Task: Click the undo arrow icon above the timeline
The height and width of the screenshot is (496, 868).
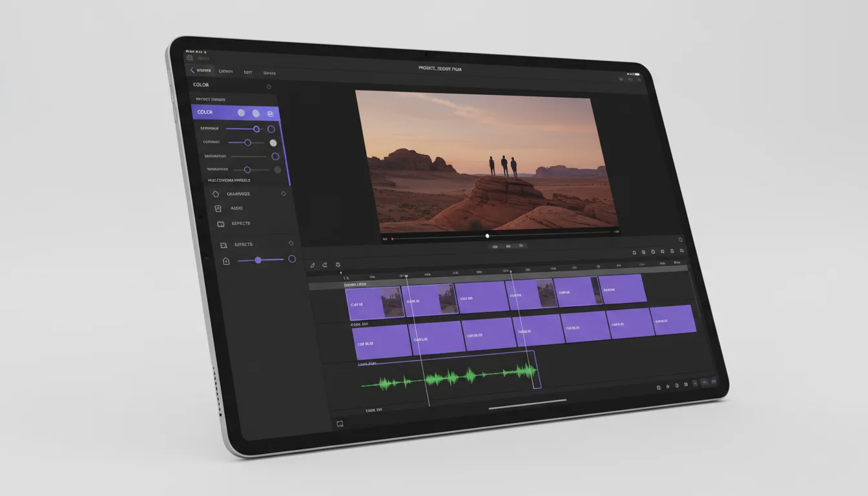Action: 325,265
